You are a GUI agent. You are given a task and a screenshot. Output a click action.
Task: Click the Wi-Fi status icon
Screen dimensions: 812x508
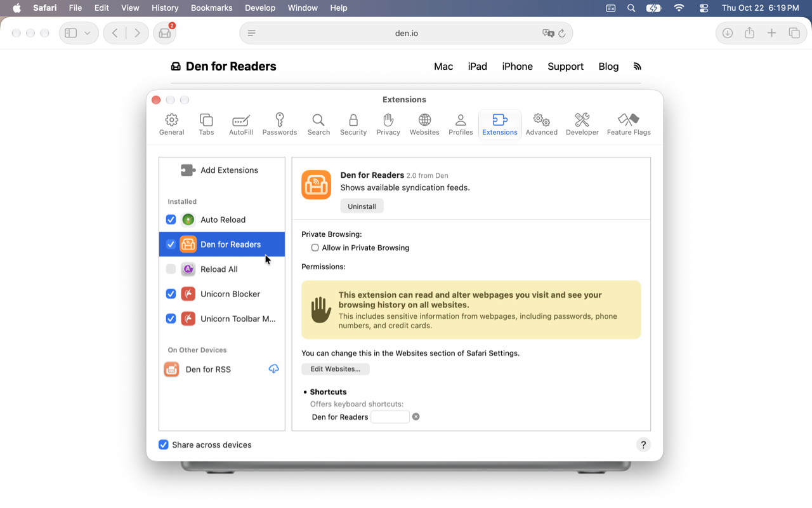pyautogui.click(x=679, y=8)
